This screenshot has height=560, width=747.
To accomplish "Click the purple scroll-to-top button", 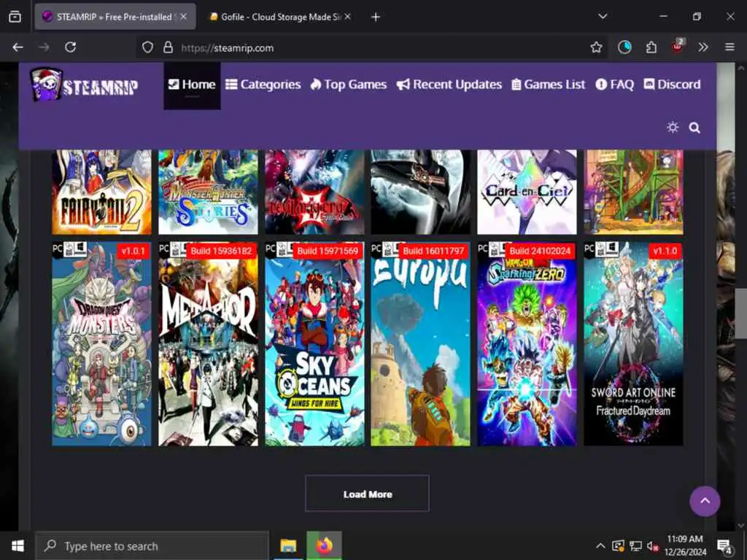I will click(705, 501).
